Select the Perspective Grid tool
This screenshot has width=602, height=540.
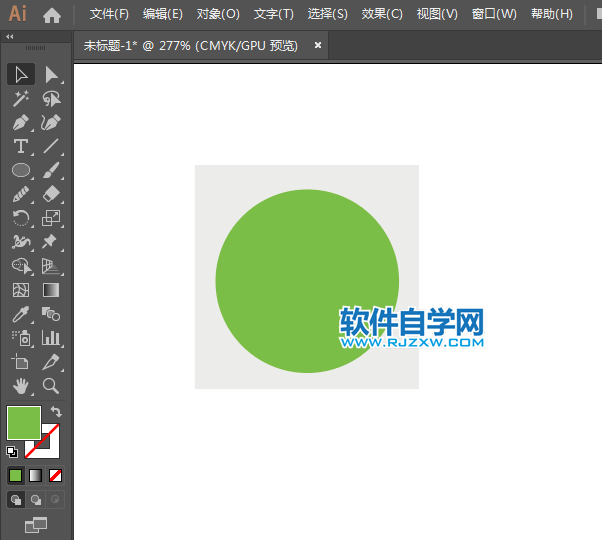point(51,266)
